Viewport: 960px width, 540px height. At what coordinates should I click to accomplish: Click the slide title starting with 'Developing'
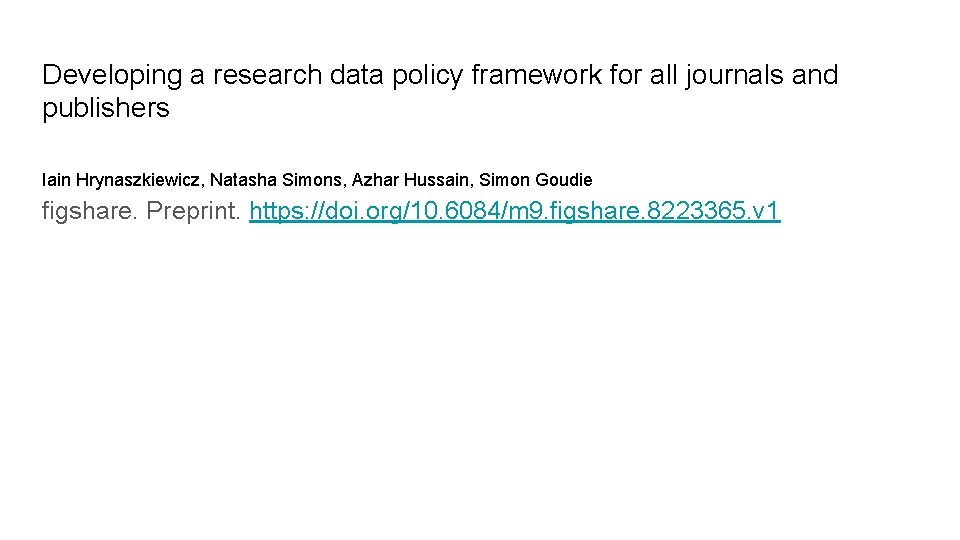point(440,75)
